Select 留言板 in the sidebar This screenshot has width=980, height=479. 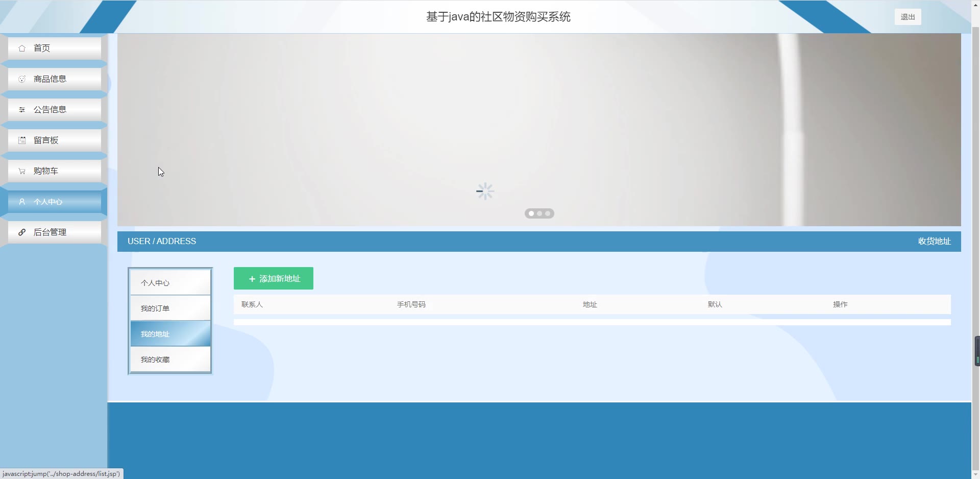[55, 140]
